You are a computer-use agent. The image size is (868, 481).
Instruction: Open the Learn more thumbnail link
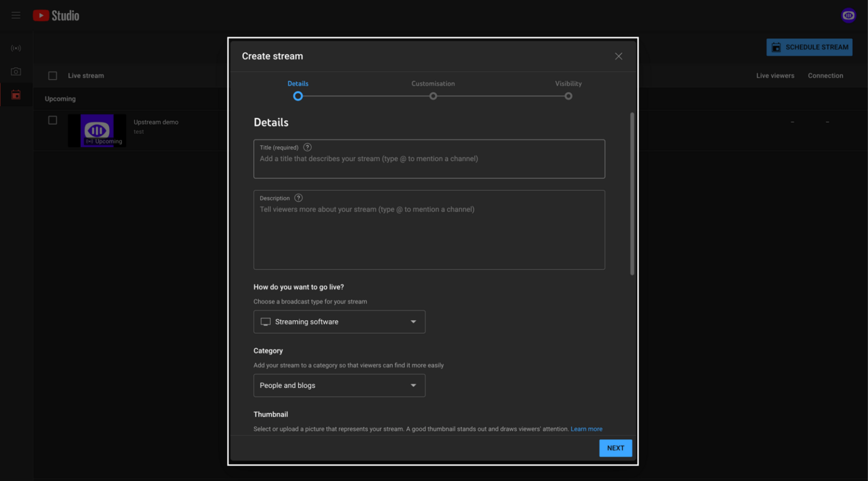point(586,429)
